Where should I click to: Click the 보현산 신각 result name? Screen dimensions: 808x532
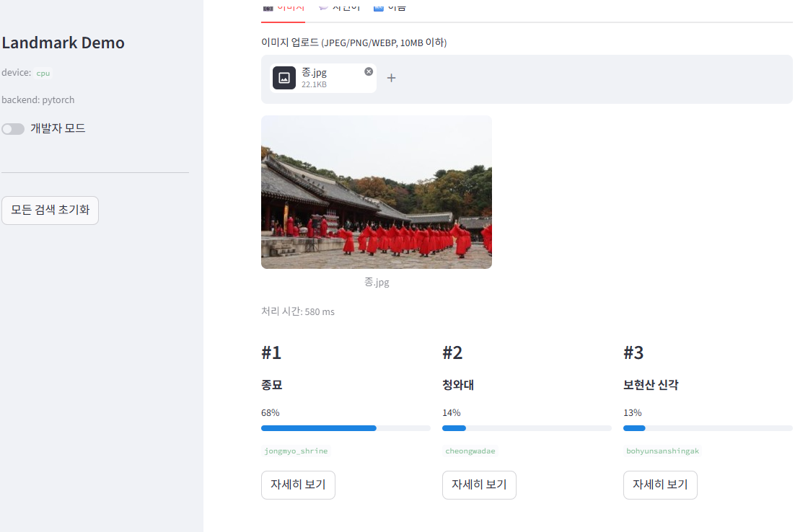click(x=651, y=385)
